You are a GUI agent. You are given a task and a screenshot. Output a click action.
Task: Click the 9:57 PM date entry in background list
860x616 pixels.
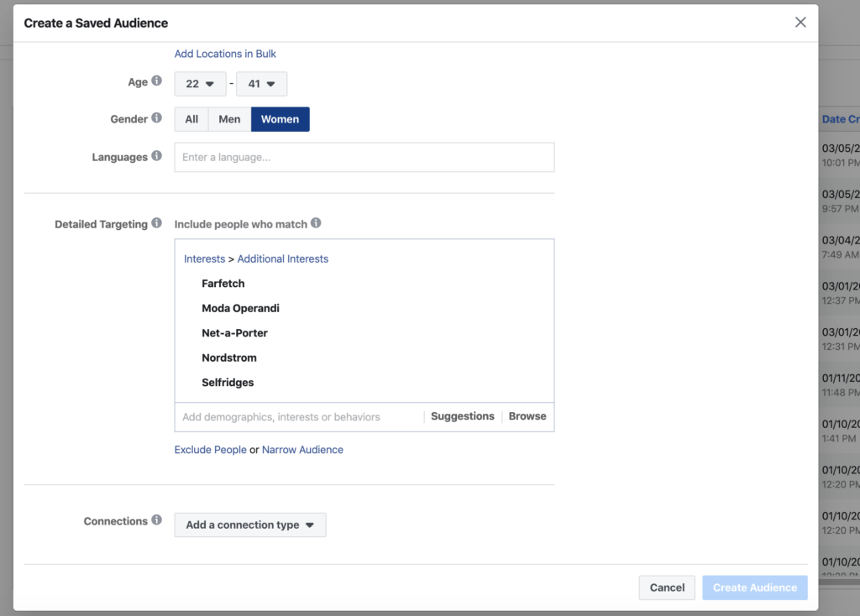coord(841,201)
